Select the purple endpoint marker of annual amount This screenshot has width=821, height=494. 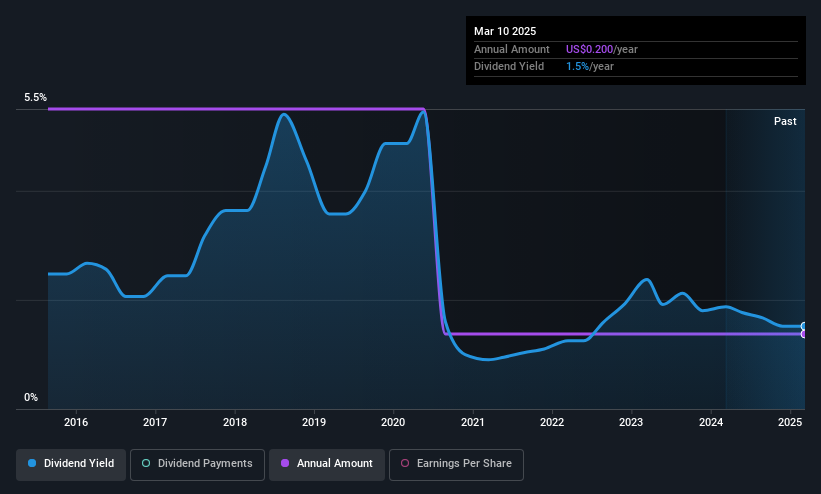[804, 334]
